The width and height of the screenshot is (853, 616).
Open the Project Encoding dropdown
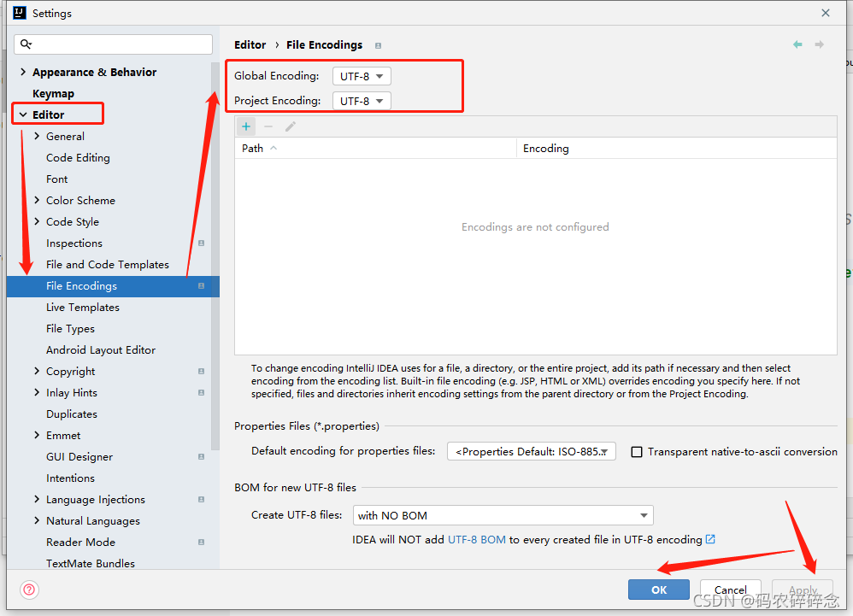(x=362, y=101)
